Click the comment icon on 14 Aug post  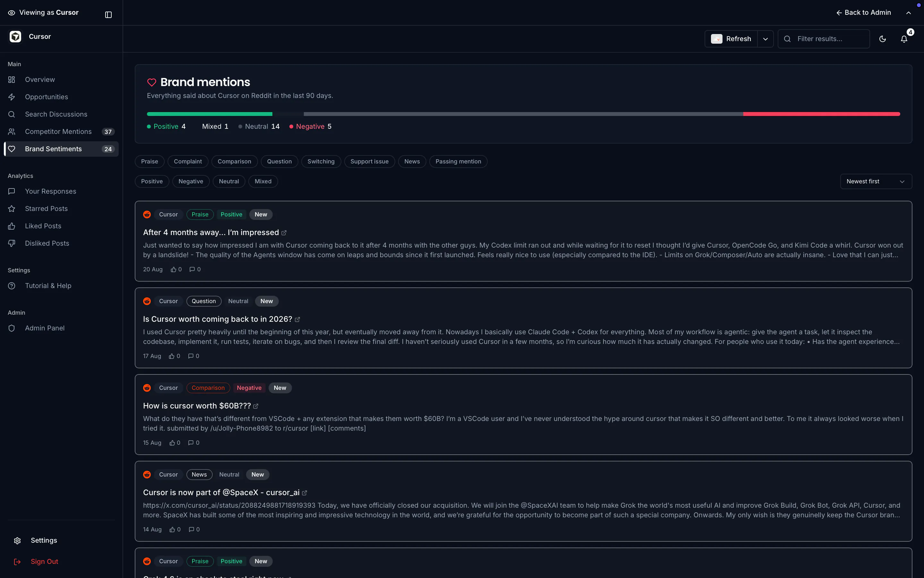(191, 530)
